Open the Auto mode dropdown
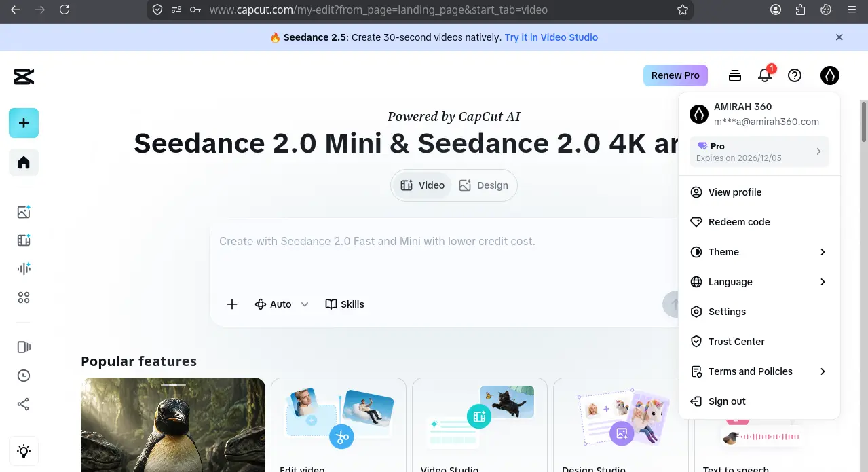 [282, 304]
